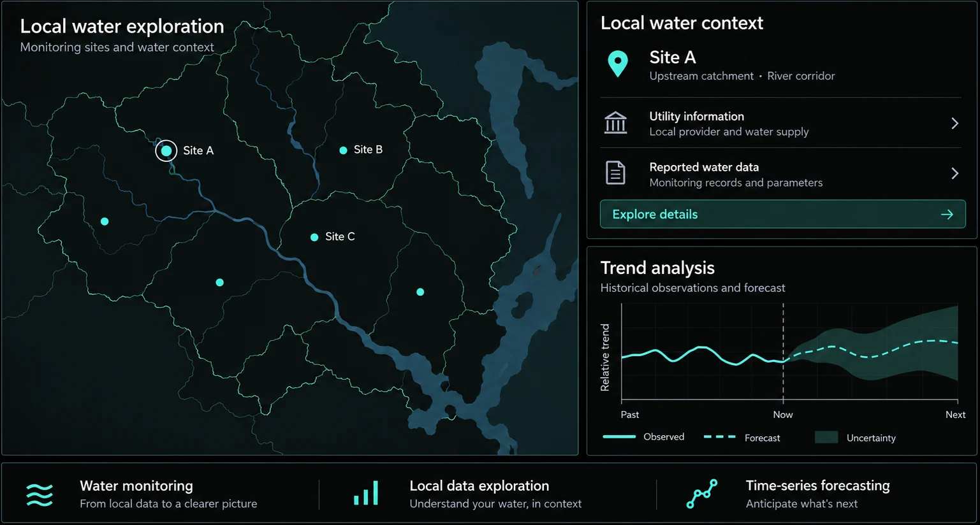
Task: Click the 'Site A' label on the map
Action: tap(198, 151)
